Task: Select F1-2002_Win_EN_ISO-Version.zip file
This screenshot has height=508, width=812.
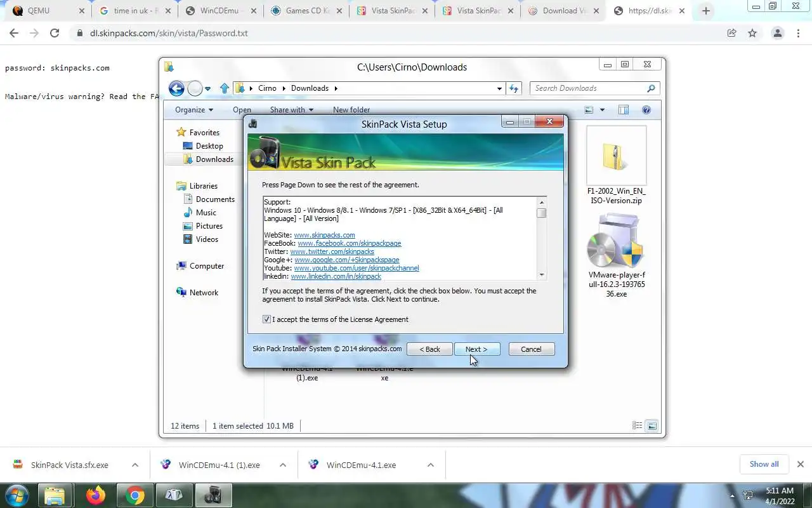Action: tap(616, 166)
